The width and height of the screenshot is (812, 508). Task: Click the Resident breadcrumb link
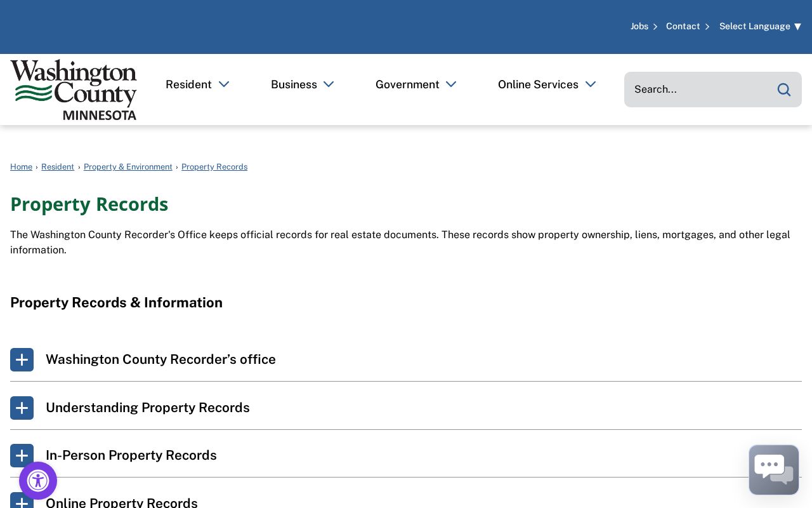click(x=58, y=166)
